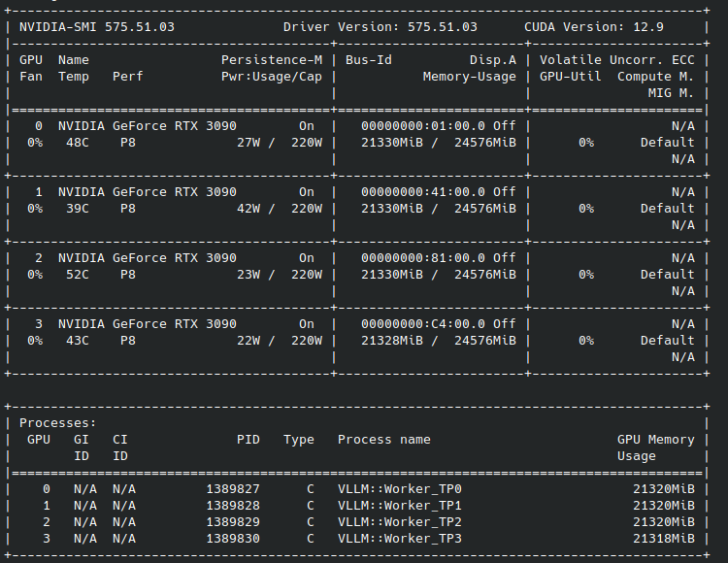Click bus ID 00000000:01:00.0
Screen dimensions: 728x563
(x=423, y=126)
